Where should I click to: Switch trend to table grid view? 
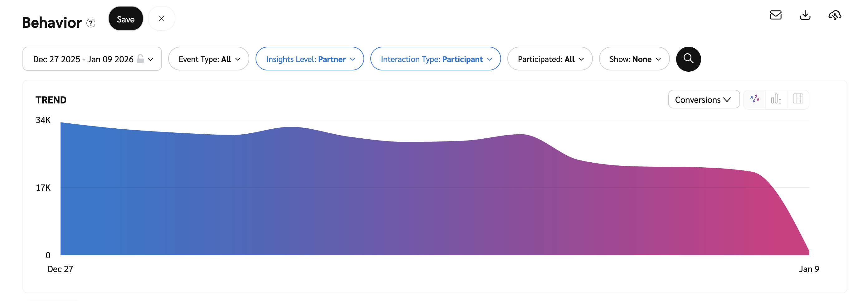click(x=797, y=99)
